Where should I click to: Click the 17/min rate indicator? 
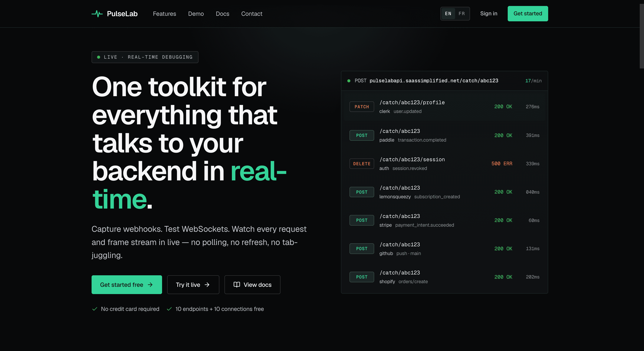pos(533,81)
